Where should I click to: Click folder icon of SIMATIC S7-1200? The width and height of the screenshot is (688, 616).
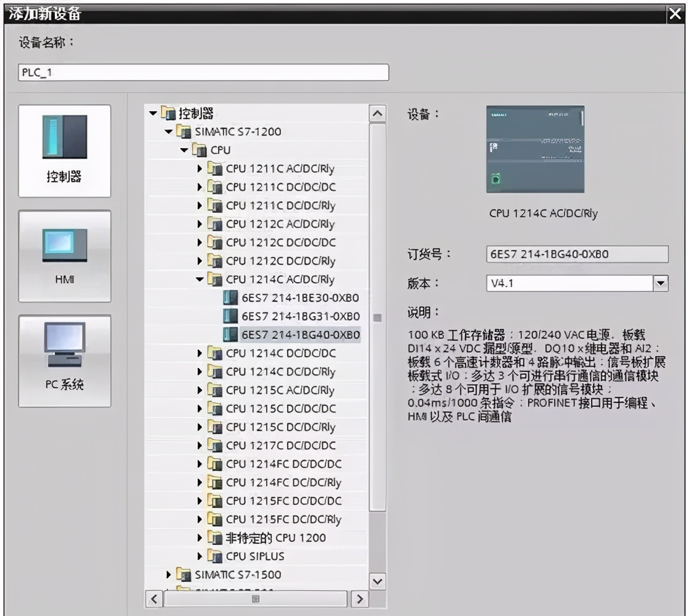point(183,131)
